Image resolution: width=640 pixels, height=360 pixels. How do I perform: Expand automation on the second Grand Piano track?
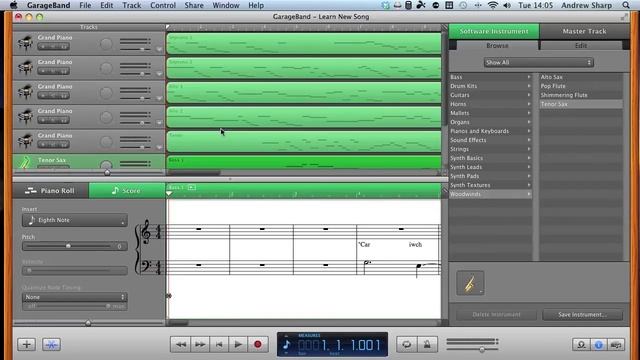click(x=159, y=74)
